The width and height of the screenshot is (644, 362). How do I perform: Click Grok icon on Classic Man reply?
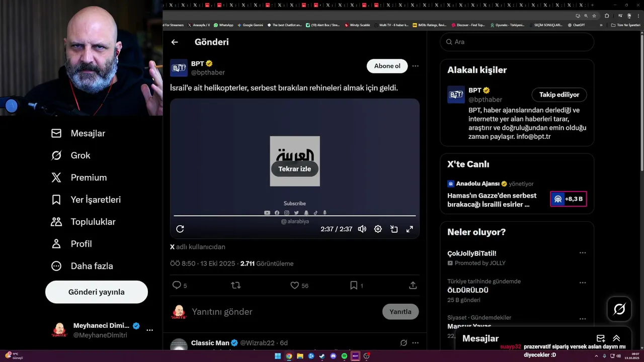coord(404,343)
